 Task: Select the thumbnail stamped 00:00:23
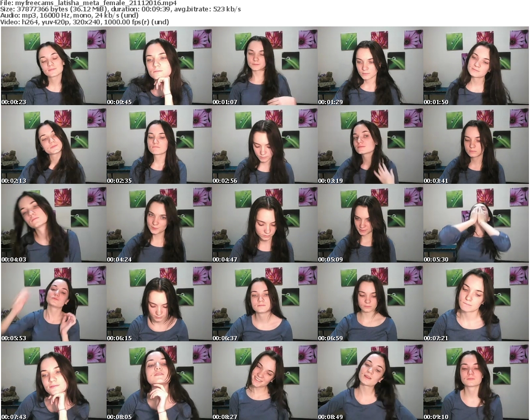click(x=54, y=66)
